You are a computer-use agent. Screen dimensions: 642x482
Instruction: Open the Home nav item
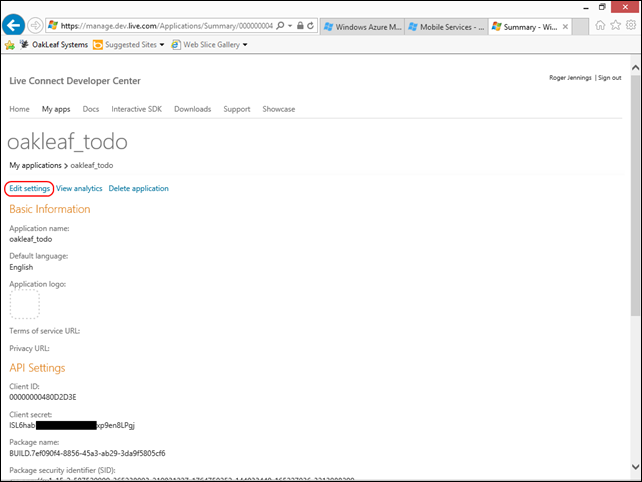(x=19, y=109)
